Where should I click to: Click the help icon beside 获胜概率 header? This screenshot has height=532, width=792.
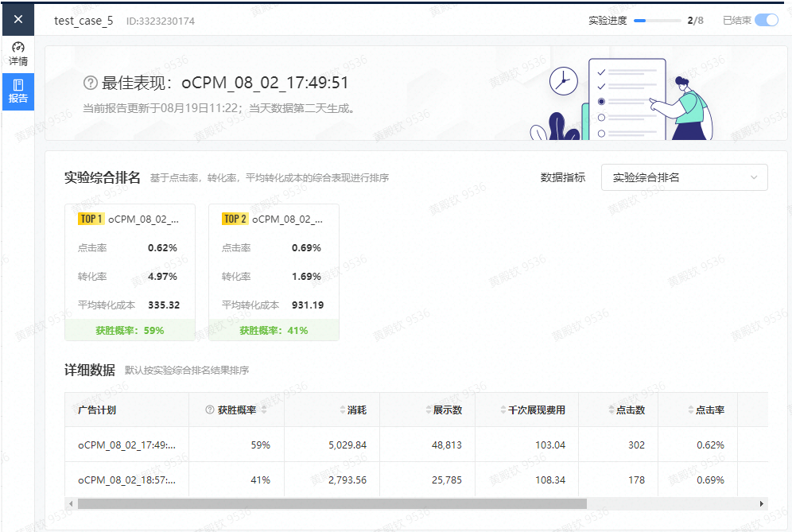(210, 410)
